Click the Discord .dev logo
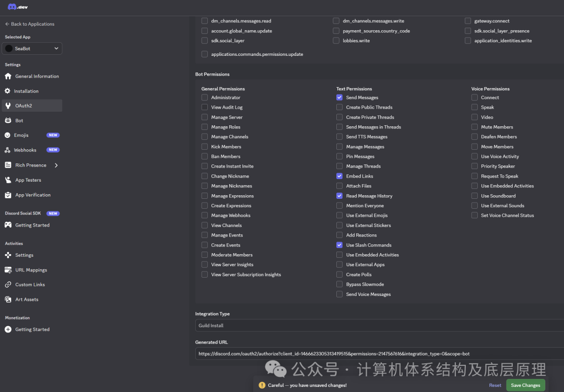 (18, 7)
